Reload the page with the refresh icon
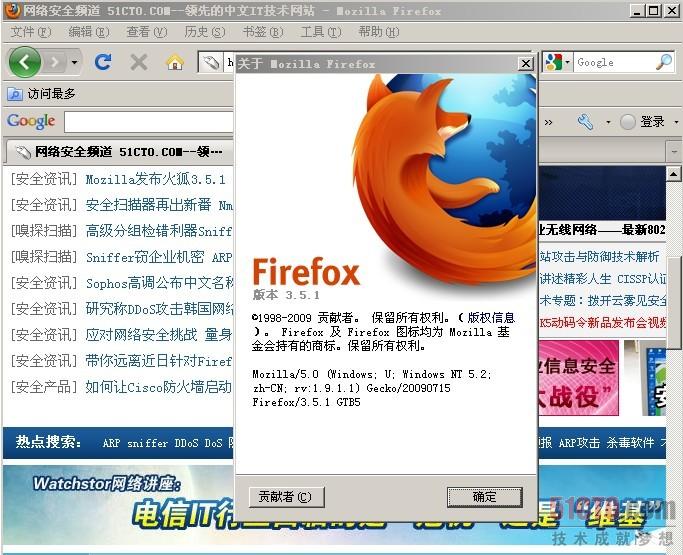This screenshot has width=683, height=555. [x=103, y=62]
